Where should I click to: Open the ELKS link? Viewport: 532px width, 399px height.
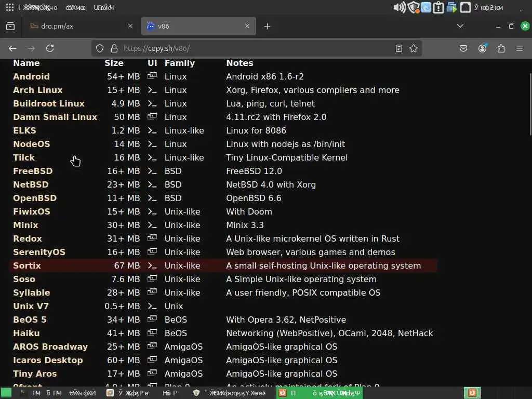point(24,130)
